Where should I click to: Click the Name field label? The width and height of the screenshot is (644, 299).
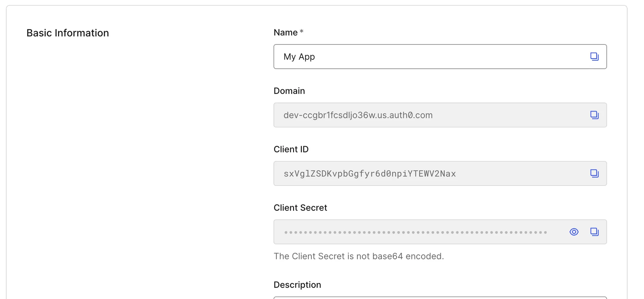point(286,32)
